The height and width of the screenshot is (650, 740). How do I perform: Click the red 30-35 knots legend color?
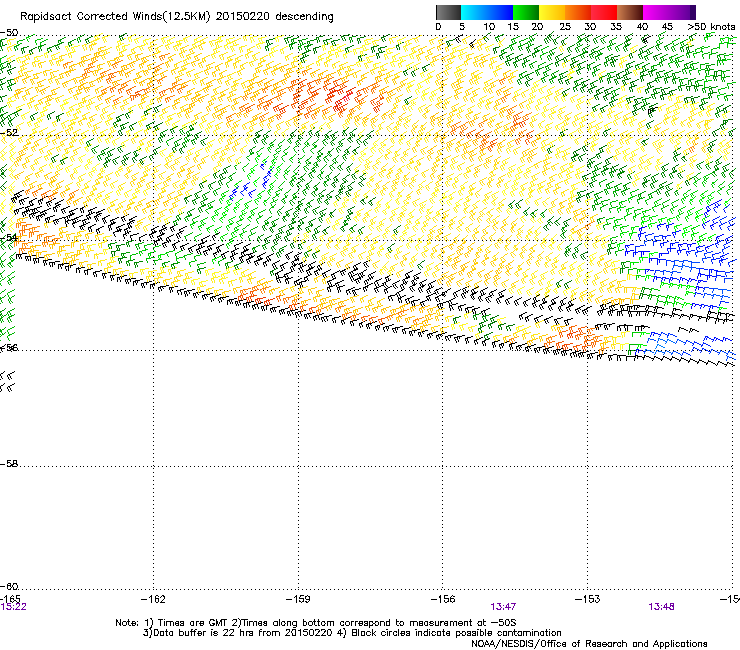pyautogui.click(x=604, y=12)
